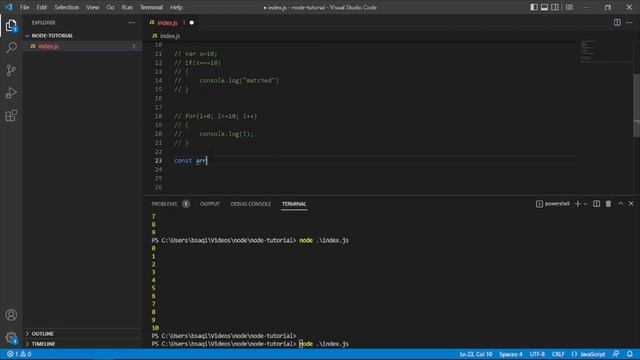Image resolution: width=640 pixels, height=360 pixels.
Task: Open the Help menu
Action: pos(176,7)
